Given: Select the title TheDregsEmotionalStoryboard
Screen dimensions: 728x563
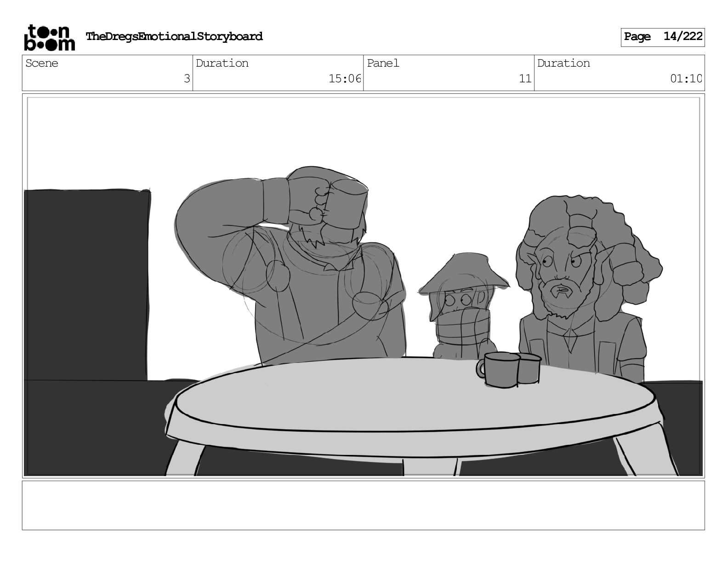Looking at the screenshot, I should [x=174, y=36].
